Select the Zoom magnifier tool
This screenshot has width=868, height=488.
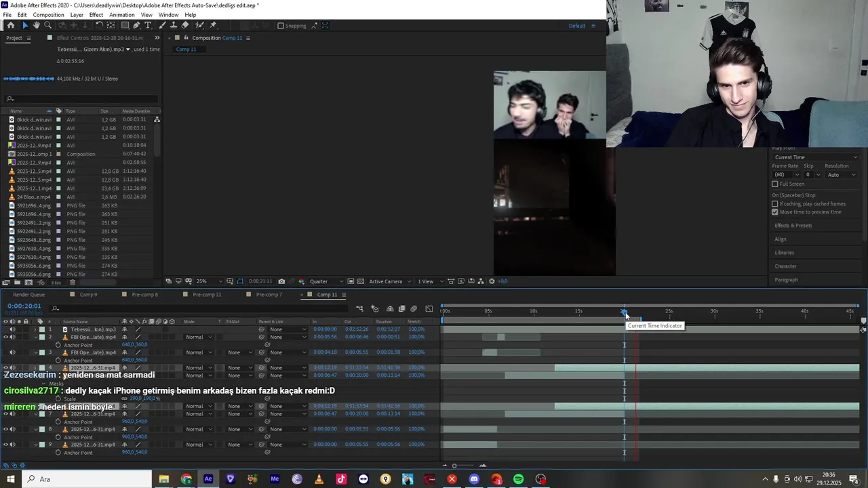47,25
